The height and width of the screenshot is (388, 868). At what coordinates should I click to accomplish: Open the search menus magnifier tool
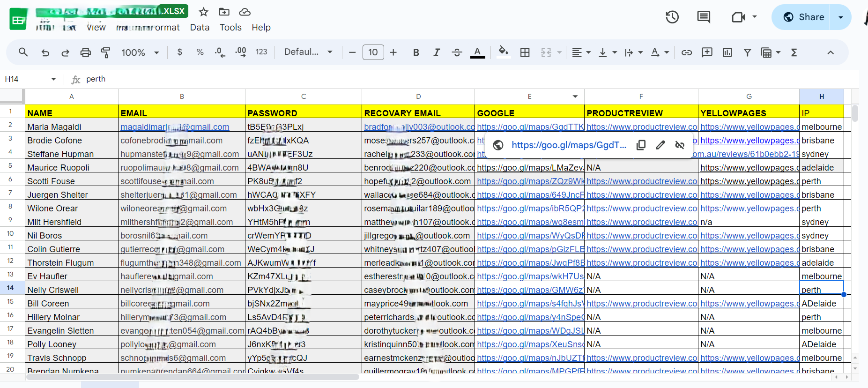tap(23, 52)
